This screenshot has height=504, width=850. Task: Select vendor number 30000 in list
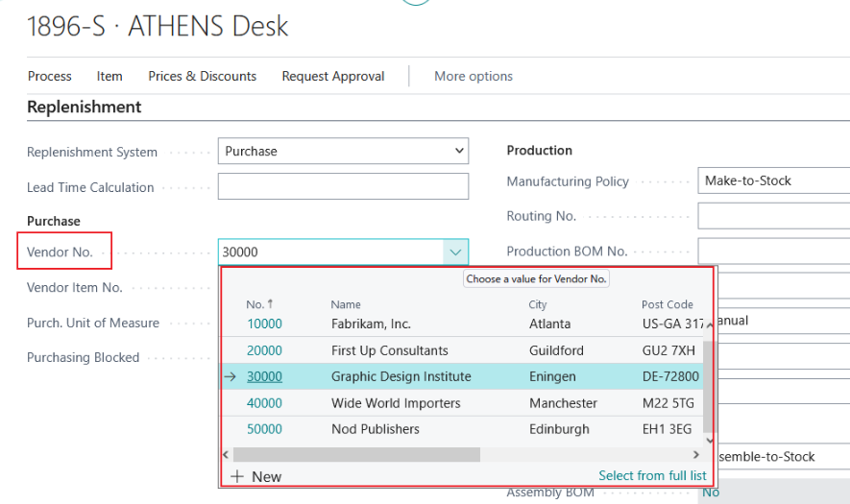(264, 376)
